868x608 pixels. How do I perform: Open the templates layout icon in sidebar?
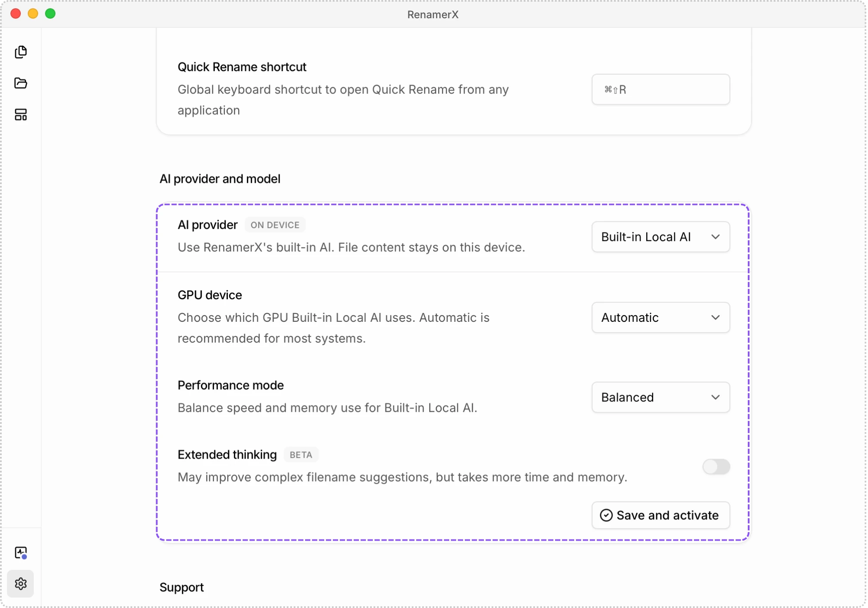coord(20,115)
